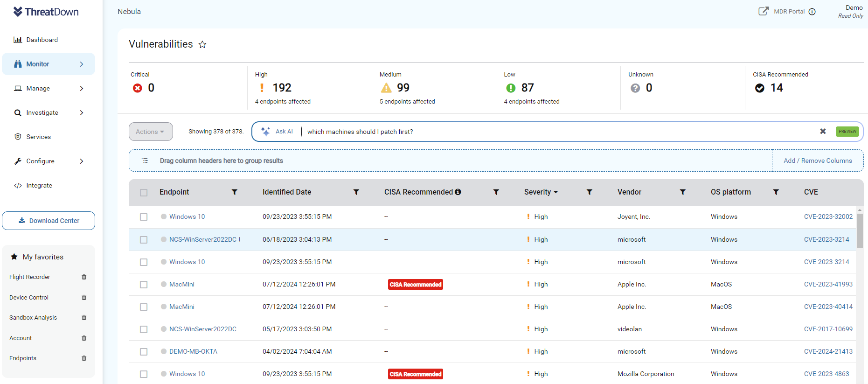This screenshot has width=868, height=384.
Task: Toggle the select-all checkbox in table header
Action: point(144,193)
